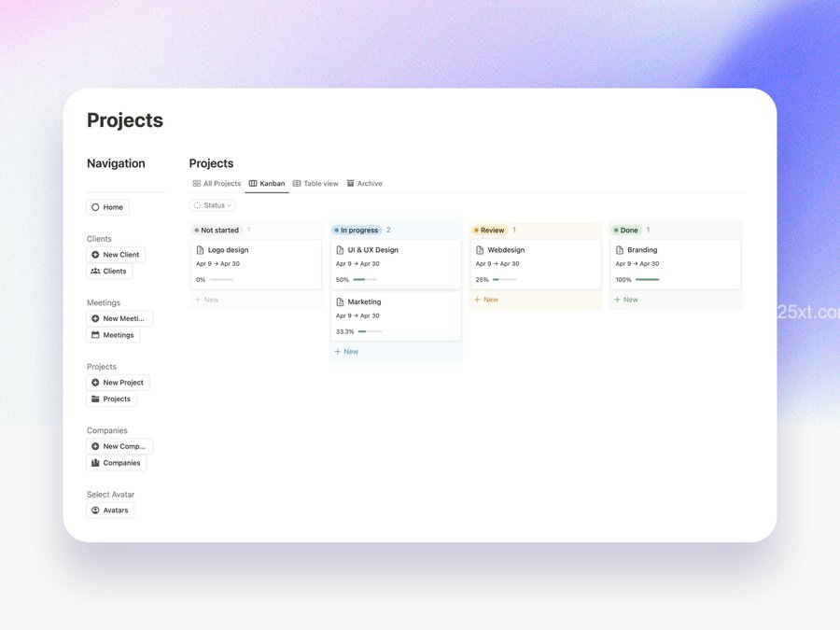Image resolution: width=840 pixels, height=630 pixels.
Task: Click the page icon on Logo design
Action: pyautogui.click(x=201, y=250)
